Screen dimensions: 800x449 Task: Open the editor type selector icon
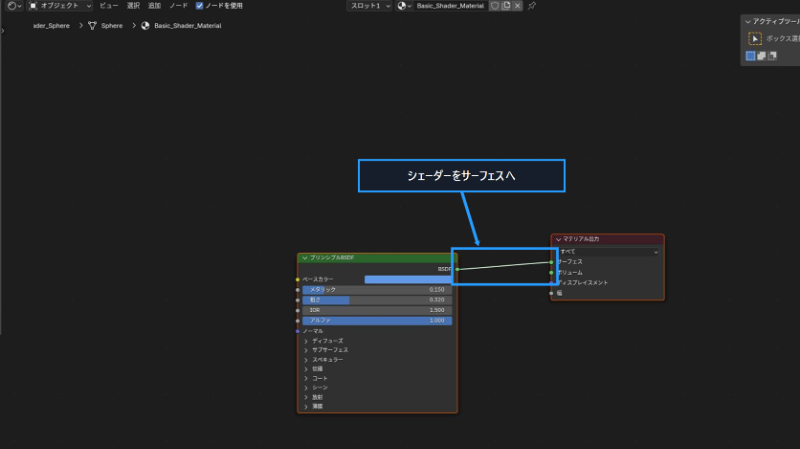click(13, 6)
